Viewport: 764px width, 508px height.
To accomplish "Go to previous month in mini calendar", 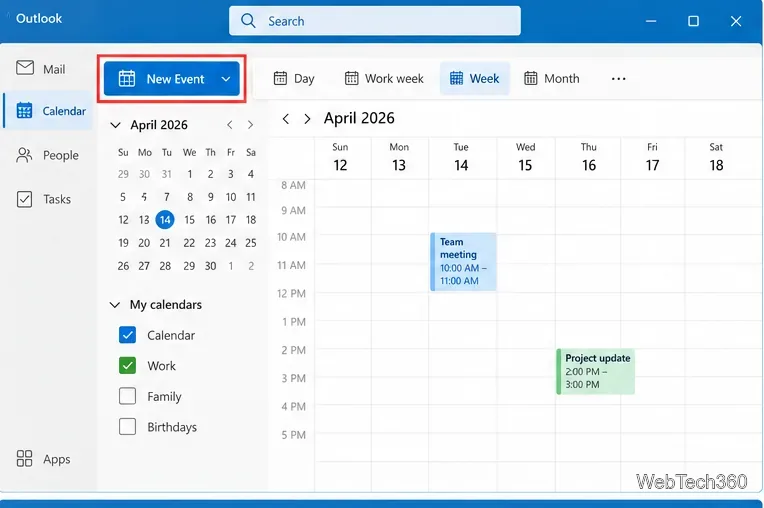I will coord(229,125).
